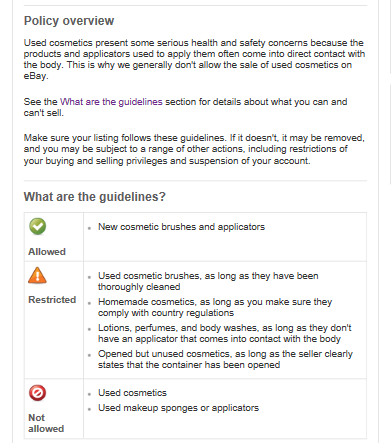Click the 'Opened but unused cosmetics' item
391x443 pixels.
click(x=225, y=359)
